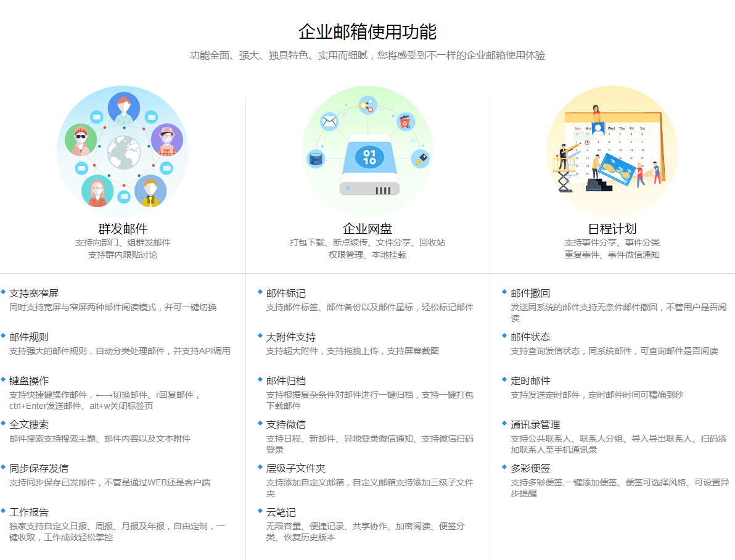
Task: Click the share icon atop 企业网盘 graphic
Action: pyautogui.click(x=367, y=105)
